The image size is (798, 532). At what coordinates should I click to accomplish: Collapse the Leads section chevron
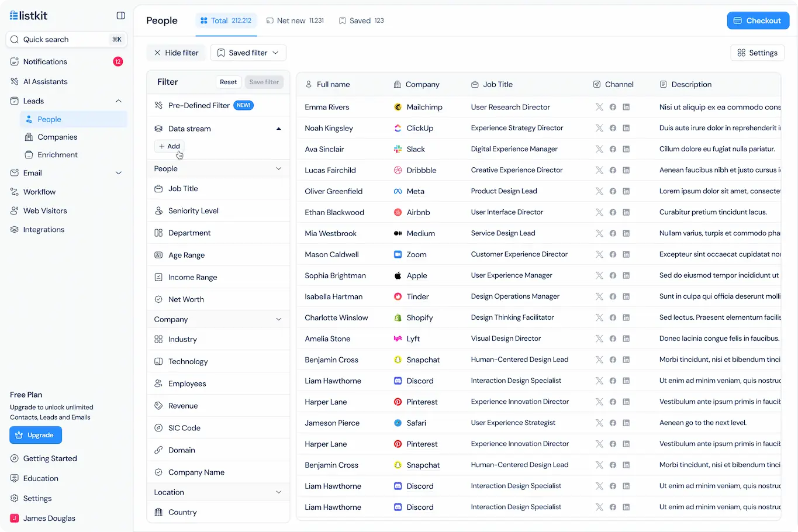tap(119, 101)
